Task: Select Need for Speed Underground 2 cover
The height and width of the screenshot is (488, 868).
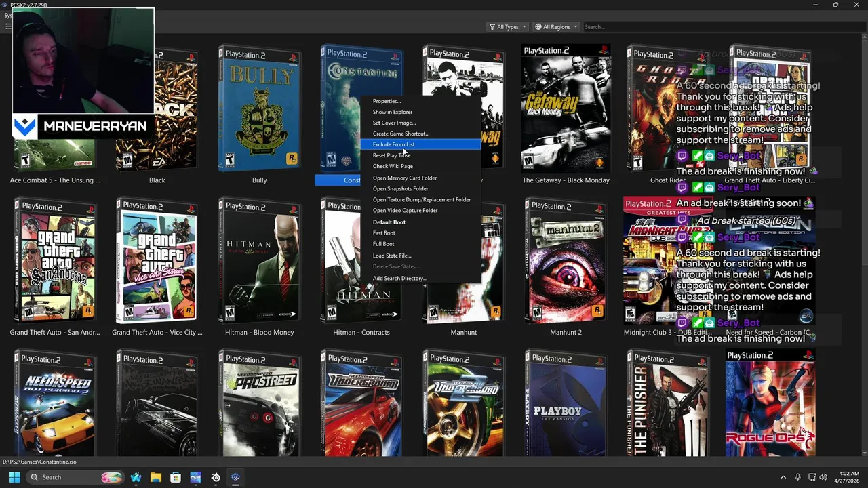Action: point(464,403)
